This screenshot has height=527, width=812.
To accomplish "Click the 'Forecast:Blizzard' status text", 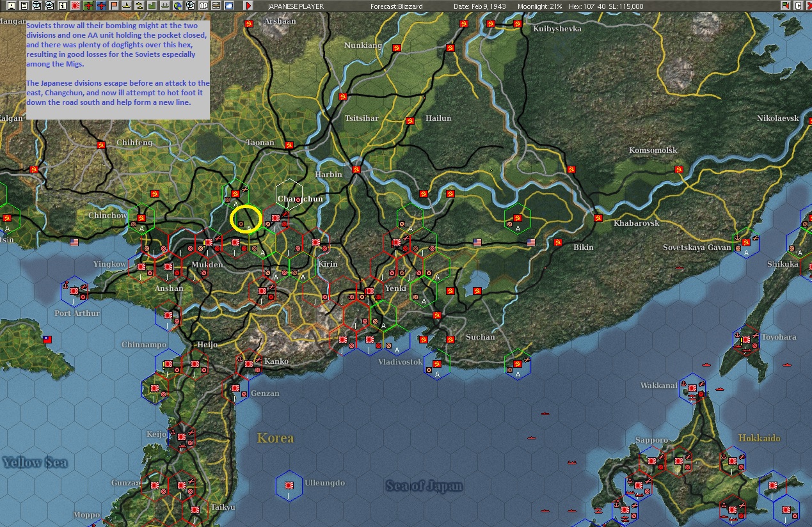I will pos(396,6).
